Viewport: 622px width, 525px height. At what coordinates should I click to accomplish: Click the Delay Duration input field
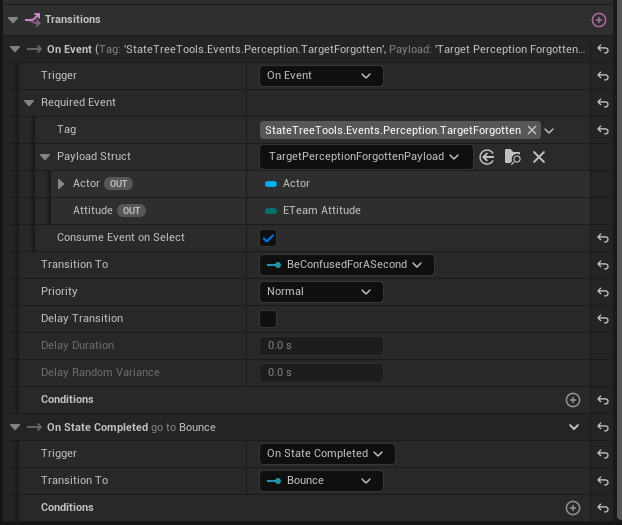[x=321, y=346]
